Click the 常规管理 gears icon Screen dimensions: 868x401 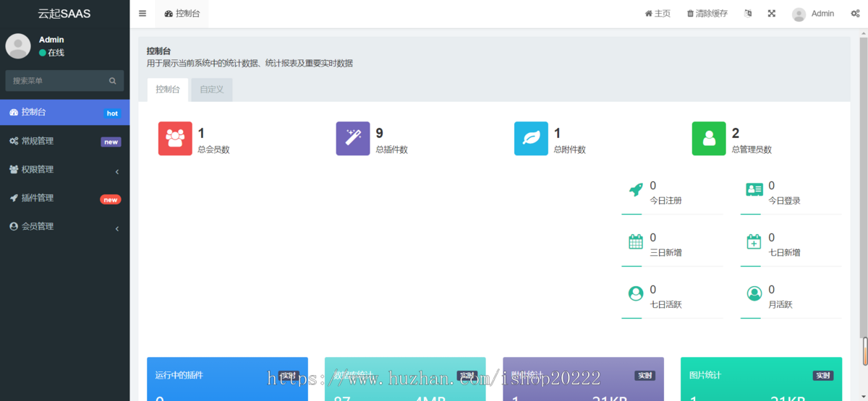pos(14,141)
